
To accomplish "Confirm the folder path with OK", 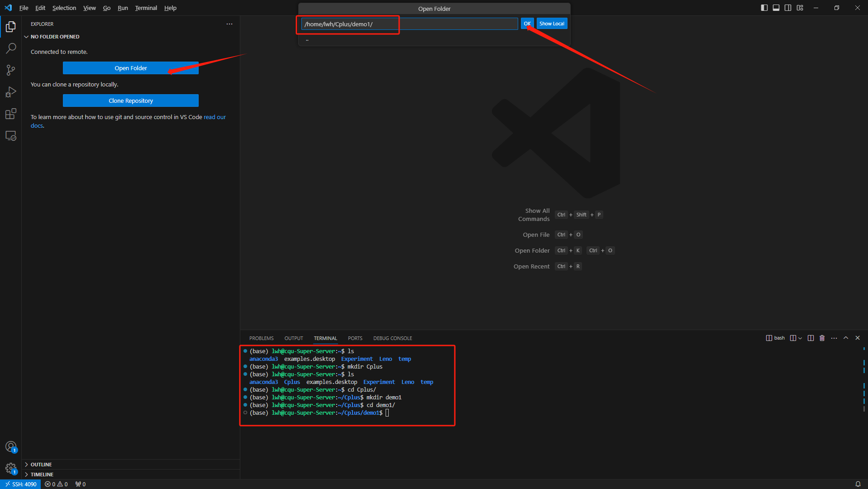I will [x=527, y=24].
